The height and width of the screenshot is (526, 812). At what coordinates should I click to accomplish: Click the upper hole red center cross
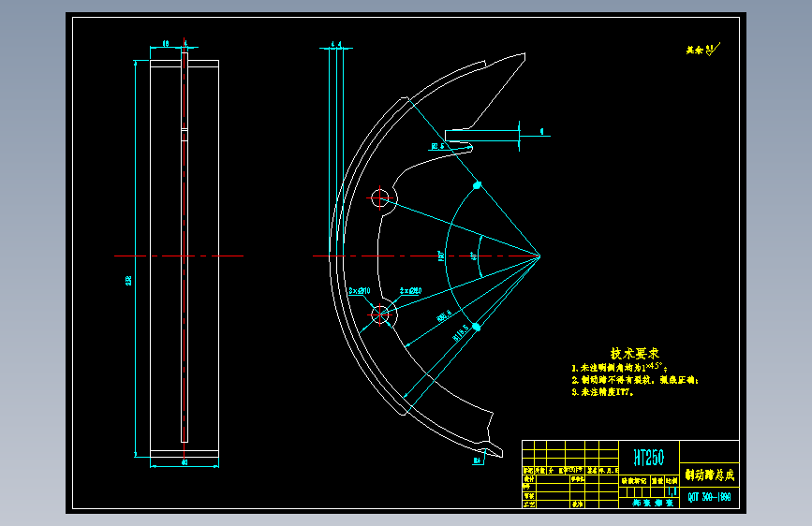[x=380, y=197]
